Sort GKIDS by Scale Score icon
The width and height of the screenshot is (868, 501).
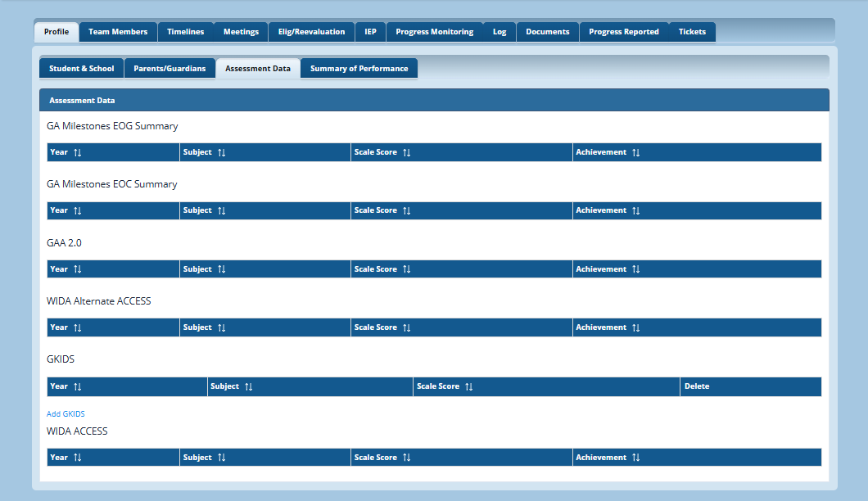point(469,386)
